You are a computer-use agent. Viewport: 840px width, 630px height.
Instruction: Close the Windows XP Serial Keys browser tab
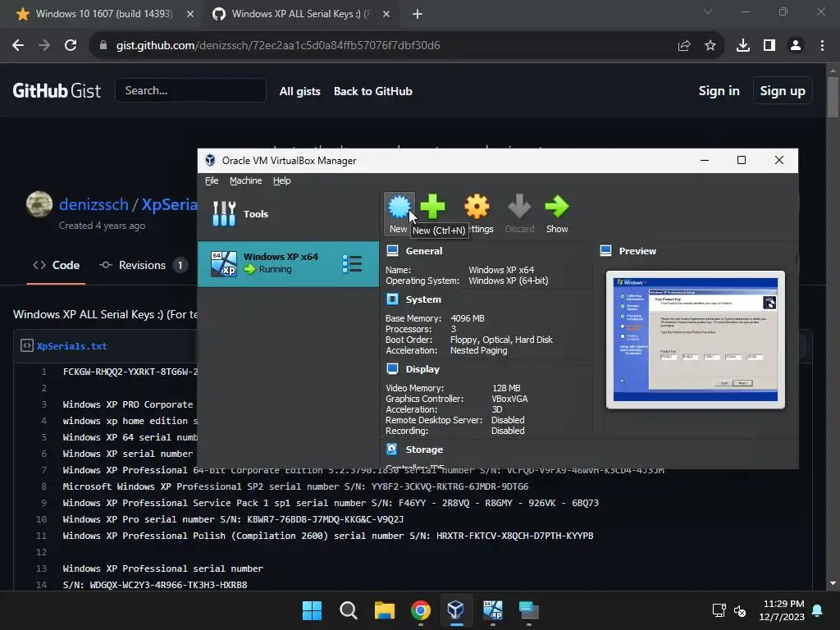tap(386, 14)
